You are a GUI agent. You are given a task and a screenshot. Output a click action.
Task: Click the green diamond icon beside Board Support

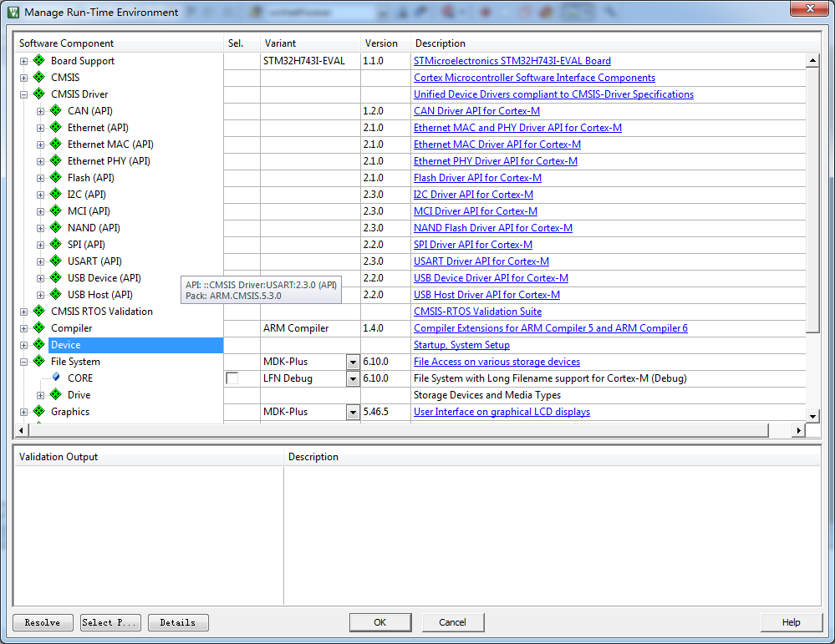click(x=39, y=60)
